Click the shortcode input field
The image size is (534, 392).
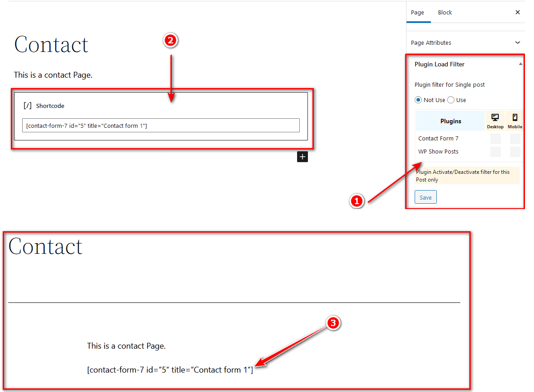tap(161, 126)
